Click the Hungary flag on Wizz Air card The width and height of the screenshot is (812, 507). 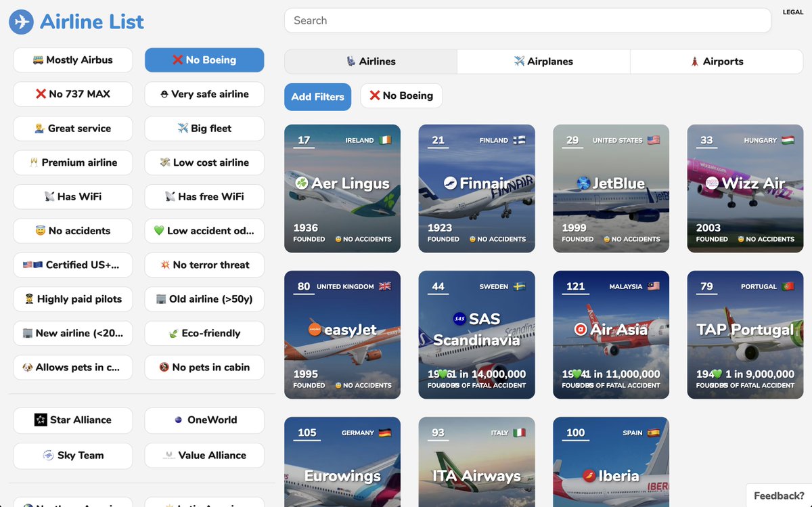click(788, 140)
